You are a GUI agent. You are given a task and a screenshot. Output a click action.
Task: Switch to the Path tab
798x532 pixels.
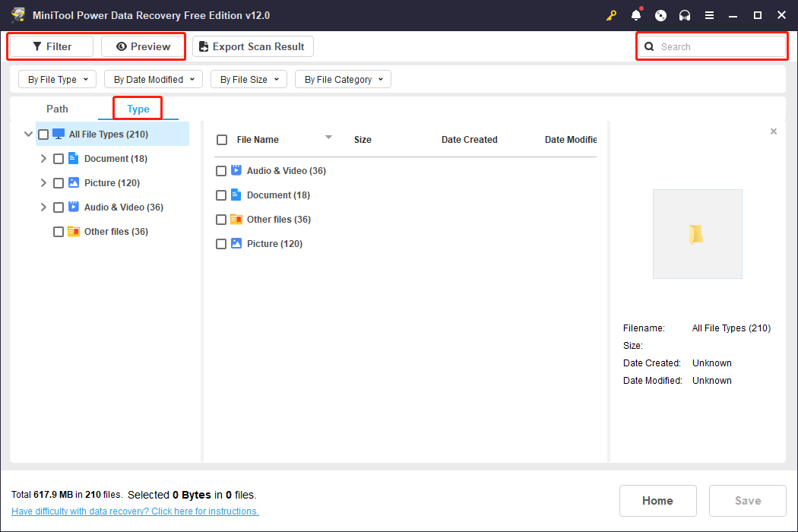57,109
